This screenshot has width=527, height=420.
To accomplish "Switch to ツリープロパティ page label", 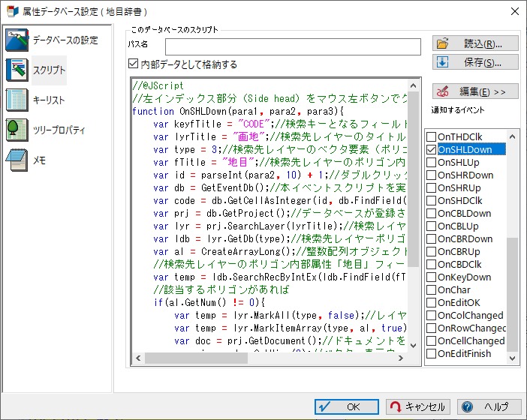I will click(59, 130).
